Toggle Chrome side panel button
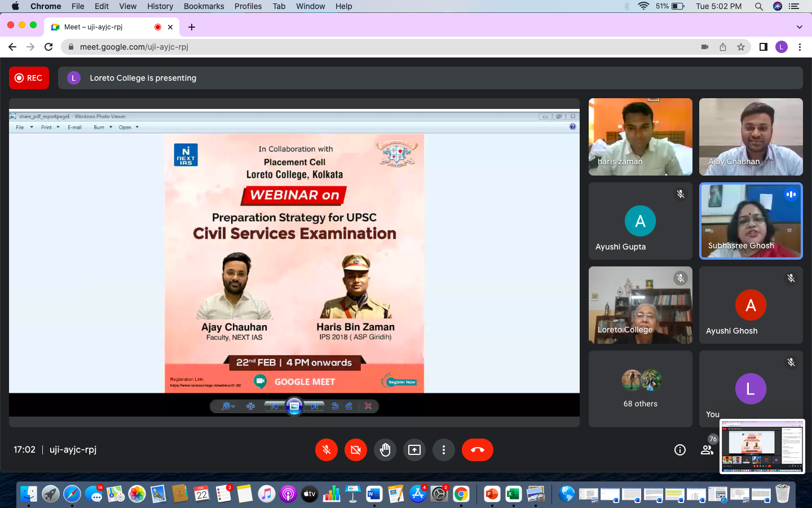Screen dimensions: 812x508 [x=763, y=47]
